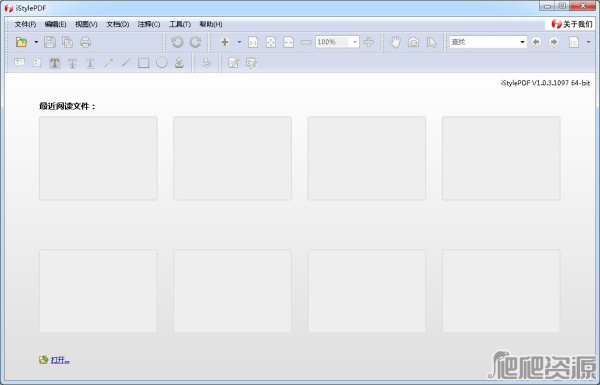Click the actual size 1:1 icon
600x385 pixels.
(253, 42)
